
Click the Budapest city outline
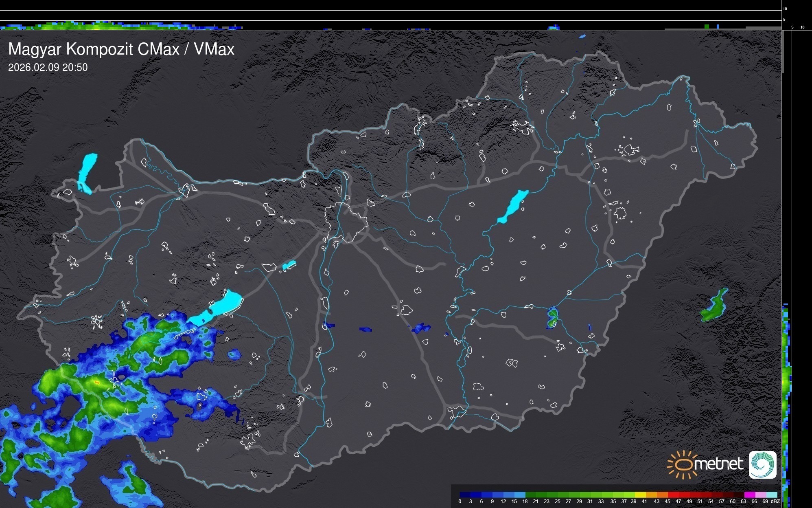(x=346, y=222)
